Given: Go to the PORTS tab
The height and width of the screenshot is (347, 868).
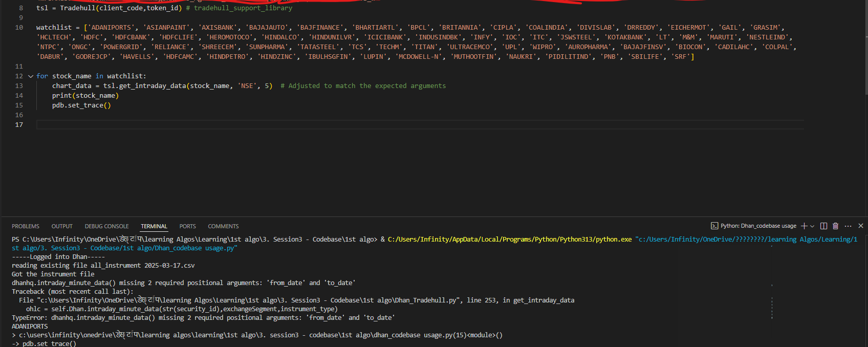Looking at the screenshot, I should [x=187, y=226].
